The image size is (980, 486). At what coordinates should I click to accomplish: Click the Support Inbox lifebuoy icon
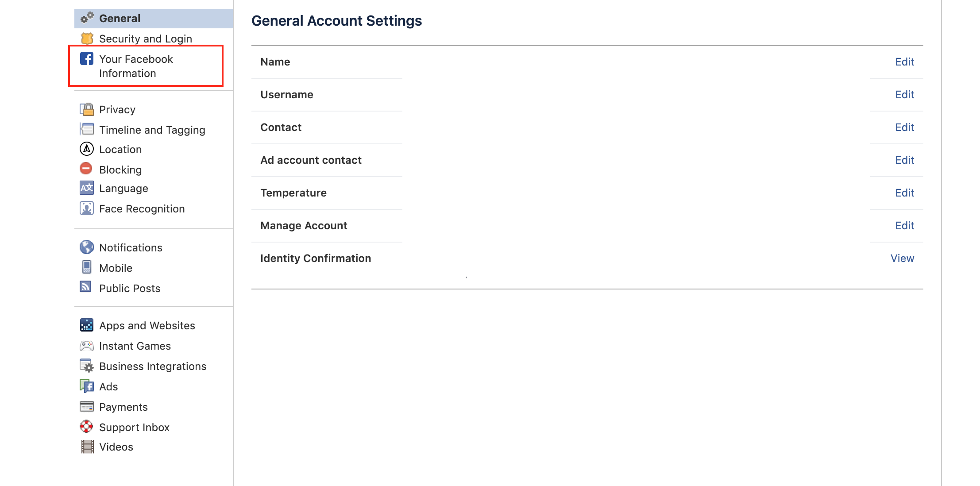pyautogui.click(x=87, y=427)
